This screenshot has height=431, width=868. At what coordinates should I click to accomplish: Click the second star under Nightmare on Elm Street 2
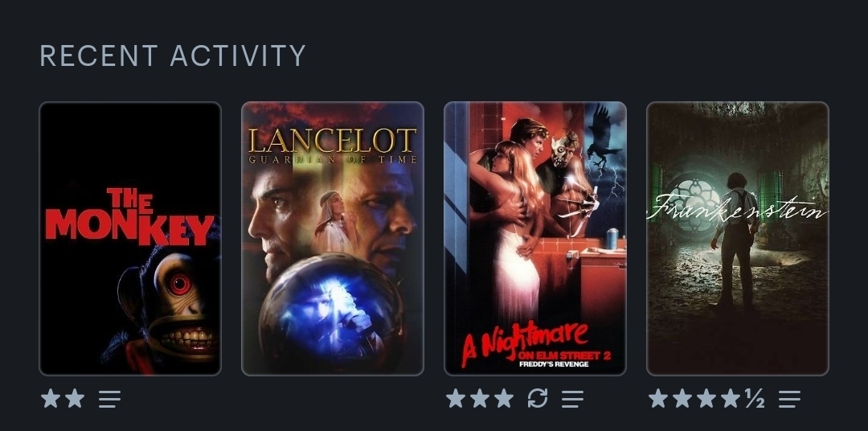pos(479,398)
